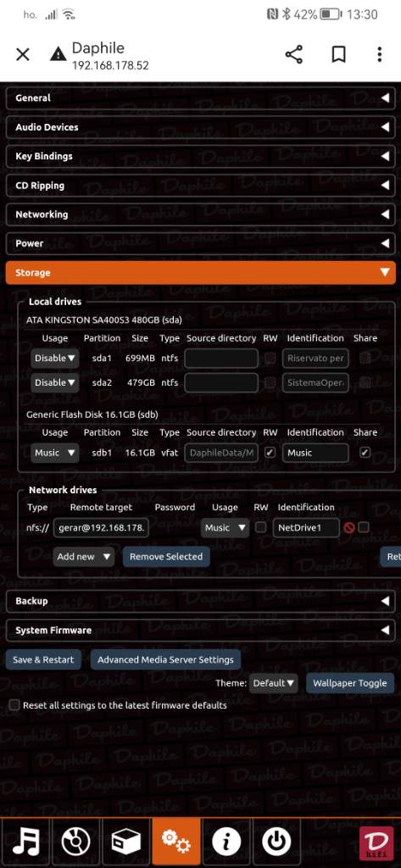Open the info icon tab

(x=226, y=843)
